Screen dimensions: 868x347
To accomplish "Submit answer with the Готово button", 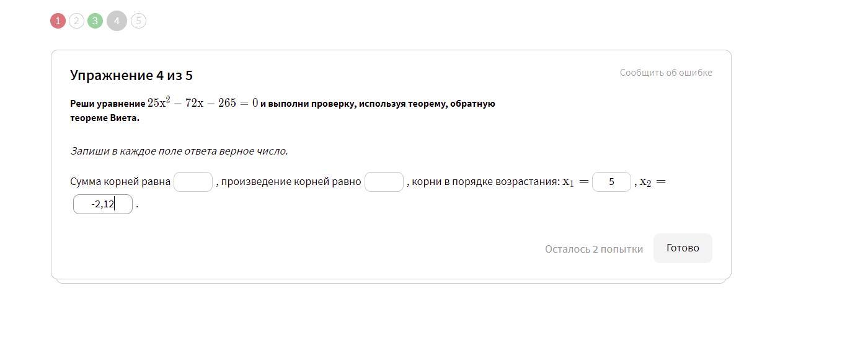I will click(683, 248).
